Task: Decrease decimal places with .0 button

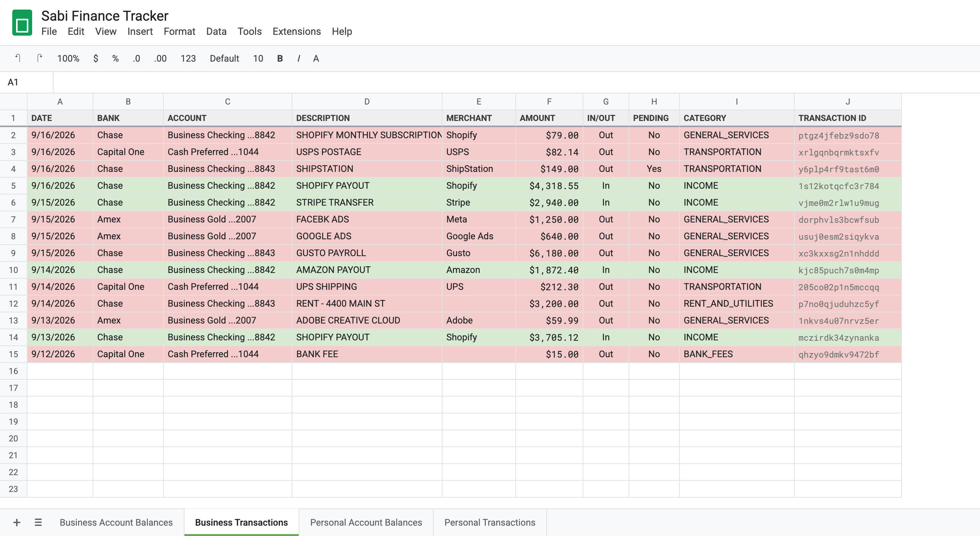Action: coord(136,58)
